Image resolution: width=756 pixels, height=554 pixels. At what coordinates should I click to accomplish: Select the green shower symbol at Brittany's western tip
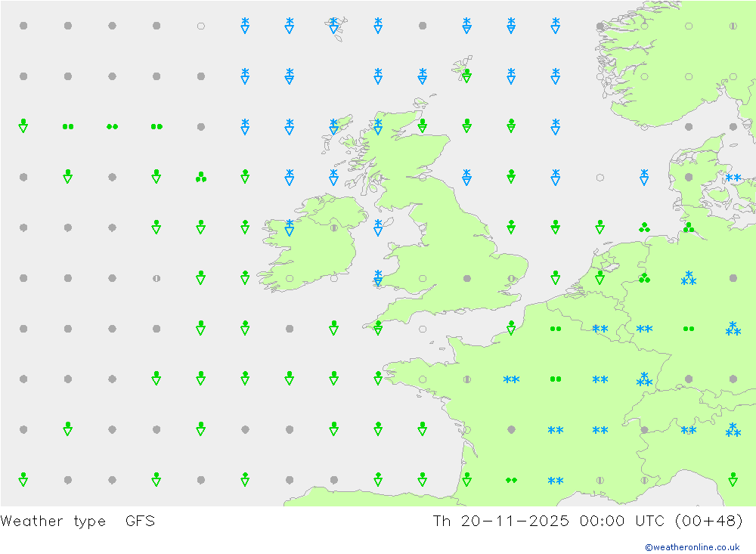click(378, 379)
